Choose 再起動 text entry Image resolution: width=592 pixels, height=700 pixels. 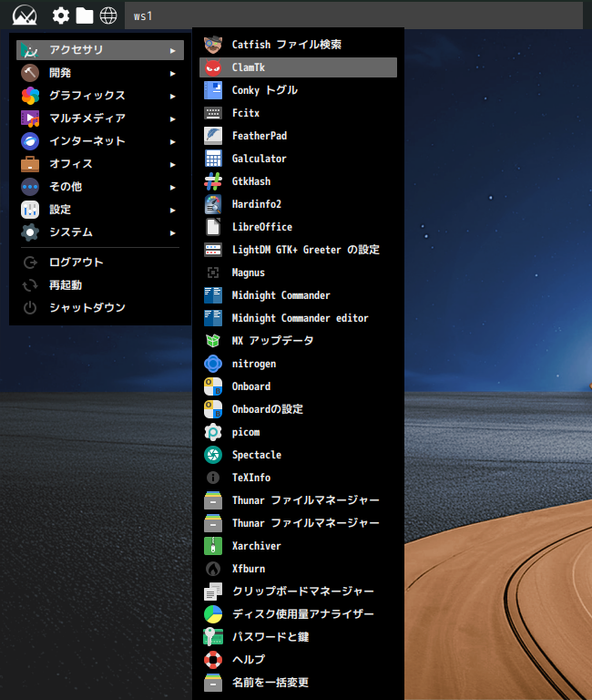66,284
